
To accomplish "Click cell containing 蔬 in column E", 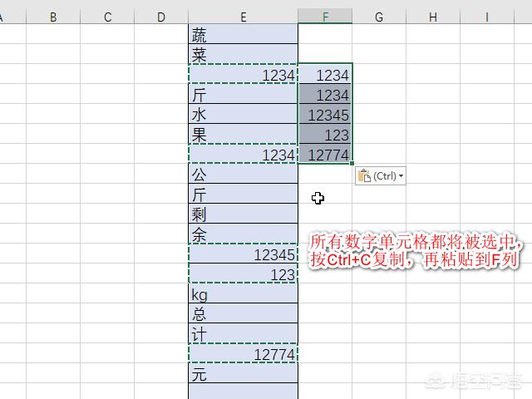I will pos(244,33).
